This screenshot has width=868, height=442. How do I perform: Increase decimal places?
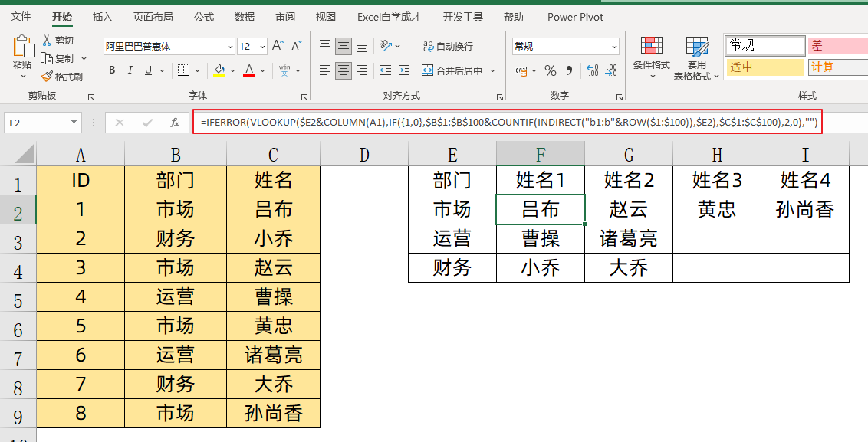(593, 70)
